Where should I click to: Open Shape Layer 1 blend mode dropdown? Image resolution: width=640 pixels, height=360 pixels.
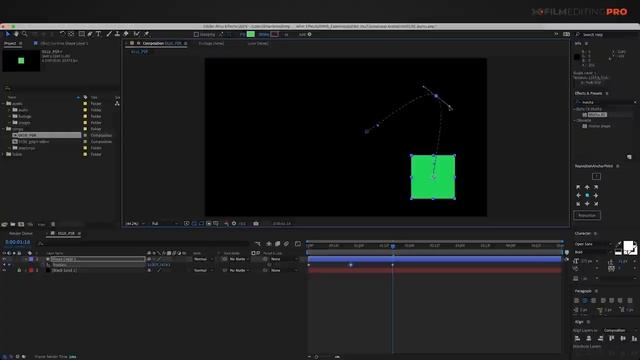coord(203,259)
